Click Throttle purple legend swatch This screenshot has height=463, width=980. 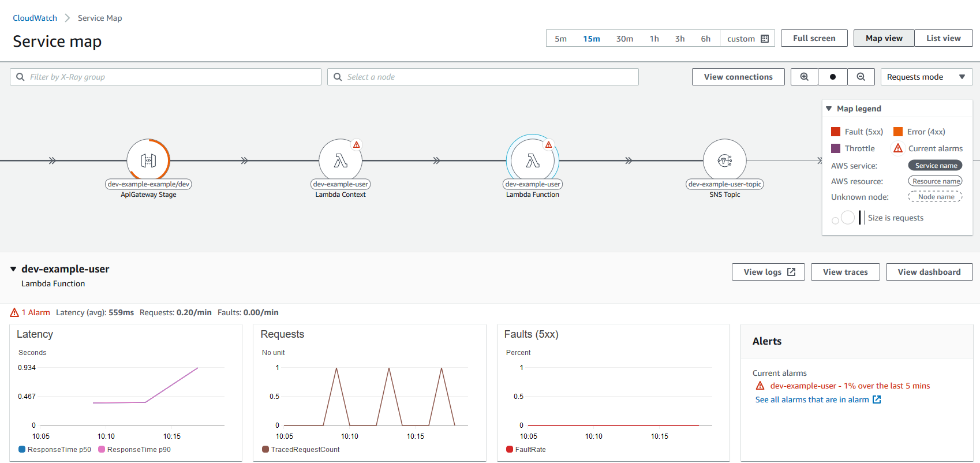[836, 148]
